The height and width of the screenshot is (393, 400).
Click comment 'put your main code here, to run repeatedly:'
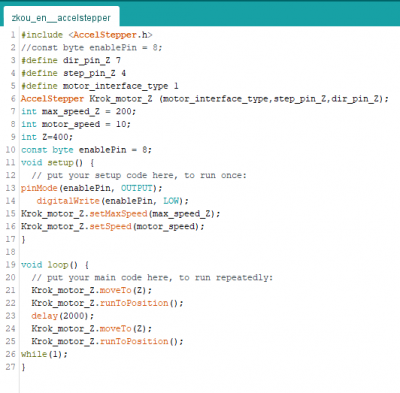pyautogui.click(x=152, y=278)
